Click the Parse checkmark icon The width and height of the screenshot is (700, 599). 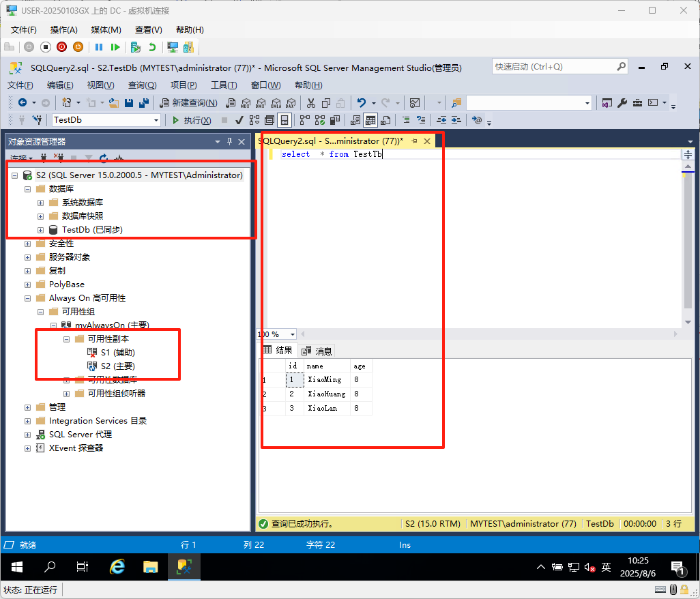click(239, 120)
